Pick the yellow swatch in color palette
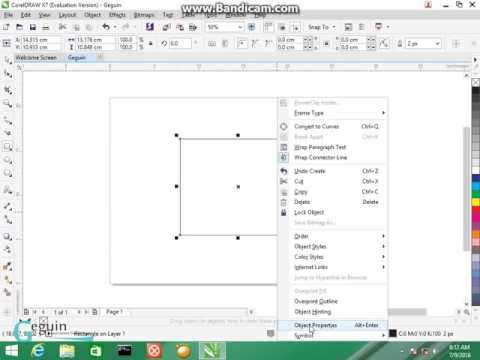Viewport: 480px width, 360px height. pyautogui.click(x=476, y=202)
